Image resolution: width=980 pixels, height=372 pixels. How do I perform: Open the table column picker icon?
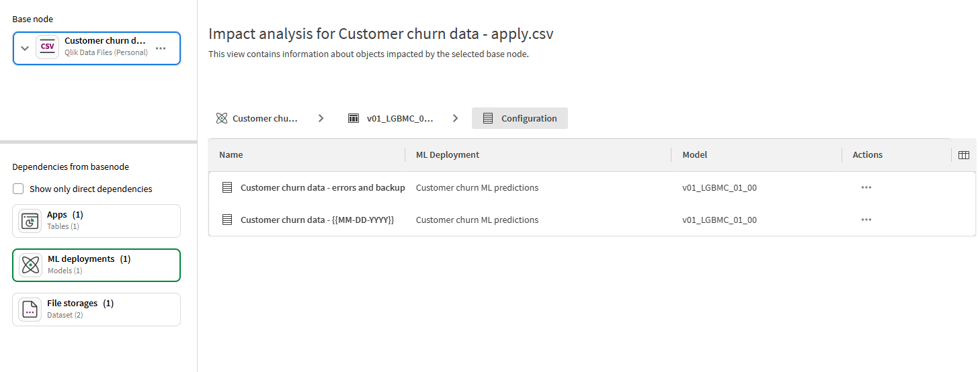tap(963, 155)
